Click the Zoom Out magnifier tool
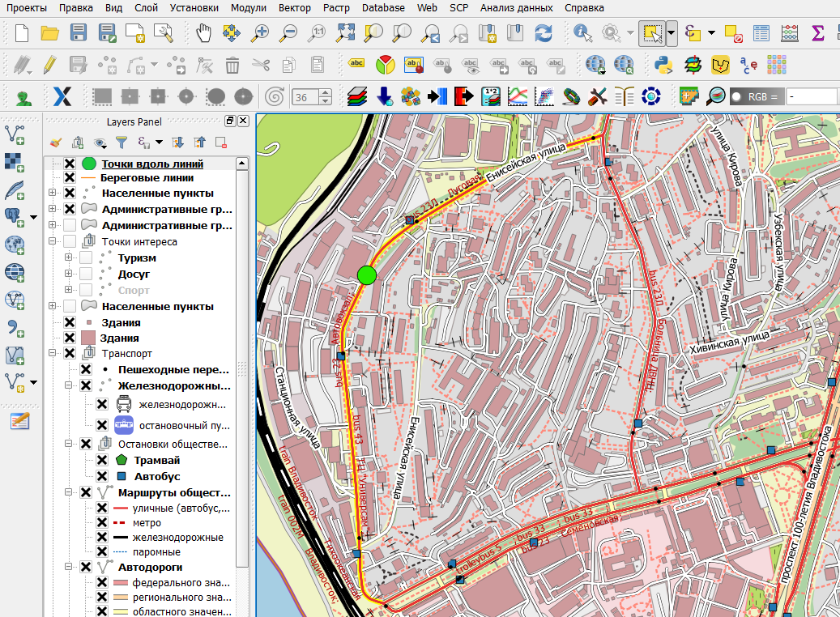The height and width of the screenshot is (617, 840). 288,33
